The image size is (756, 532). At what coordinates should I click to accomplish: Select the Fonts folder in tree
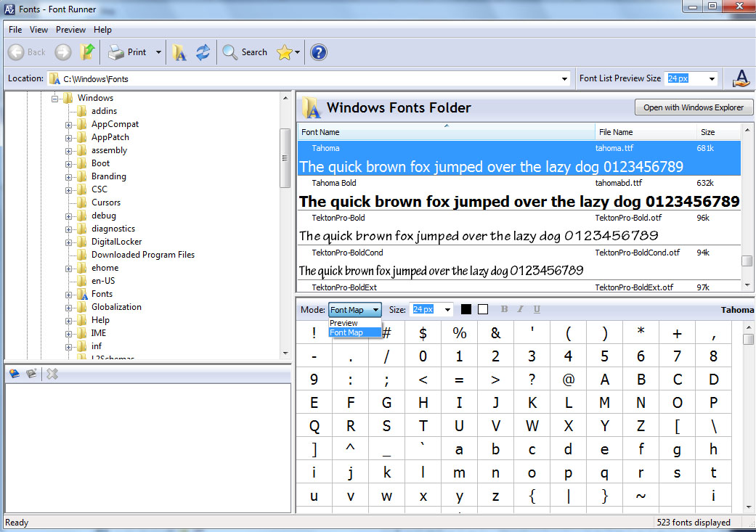pos(102,293)
